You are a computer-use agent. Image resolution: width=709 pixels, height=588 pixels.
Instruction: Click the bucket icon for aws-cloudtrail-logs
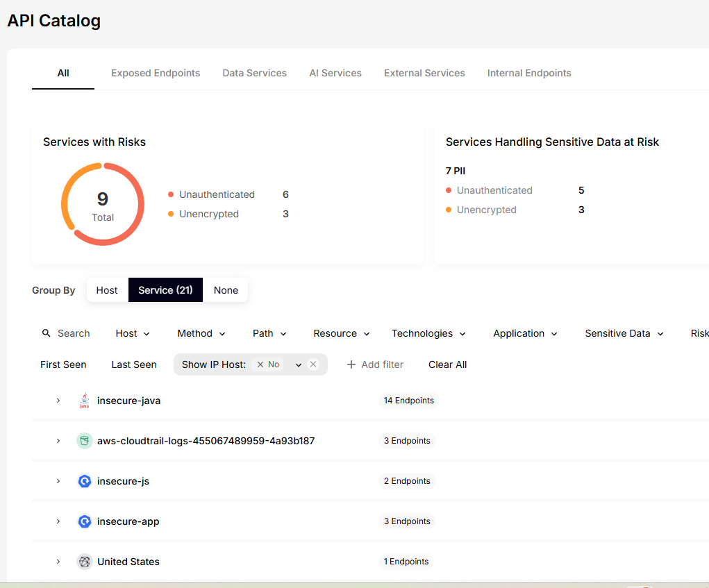(x=84, y=441)
